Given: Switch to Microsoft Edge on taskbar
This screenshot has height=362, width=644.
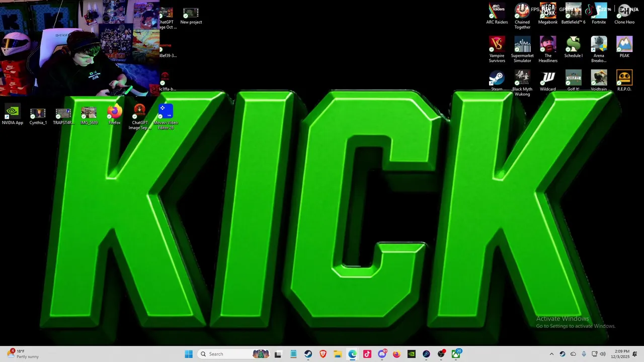Looking at the screenshot, I should pyautogui.click(x=352, y=354).
